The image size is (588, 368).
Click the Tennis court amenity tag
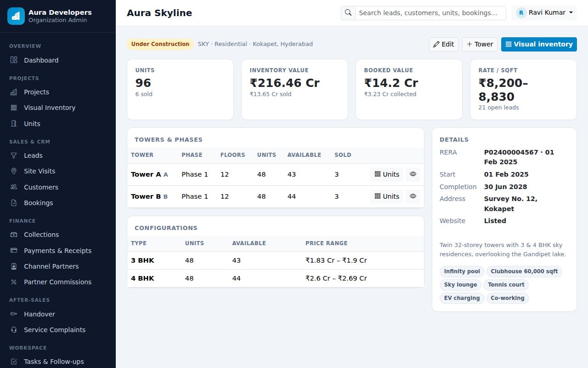(506, 285)
